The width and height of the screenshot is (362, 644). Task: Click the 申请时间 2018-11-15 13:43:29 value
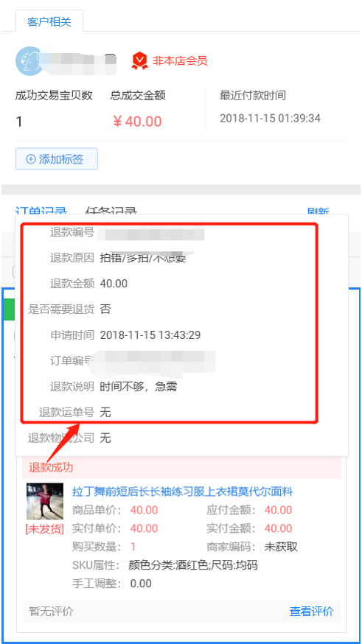[150, 335]
